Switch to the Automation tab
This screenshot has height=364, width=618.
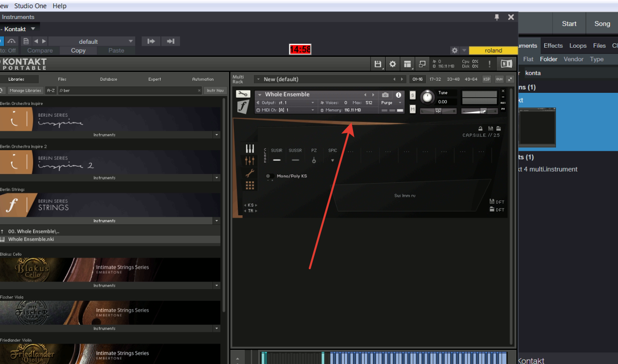point(203,79)
